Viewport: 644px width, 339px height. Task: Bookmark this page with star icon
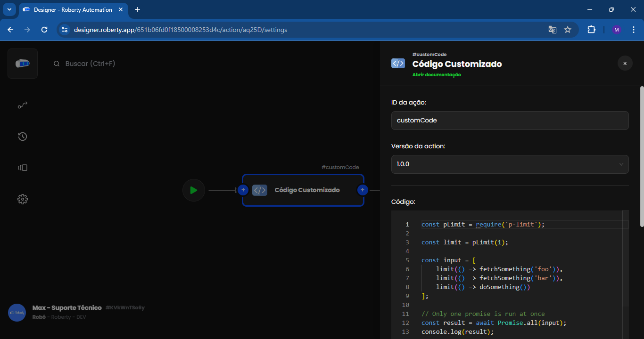coord(568,30)
